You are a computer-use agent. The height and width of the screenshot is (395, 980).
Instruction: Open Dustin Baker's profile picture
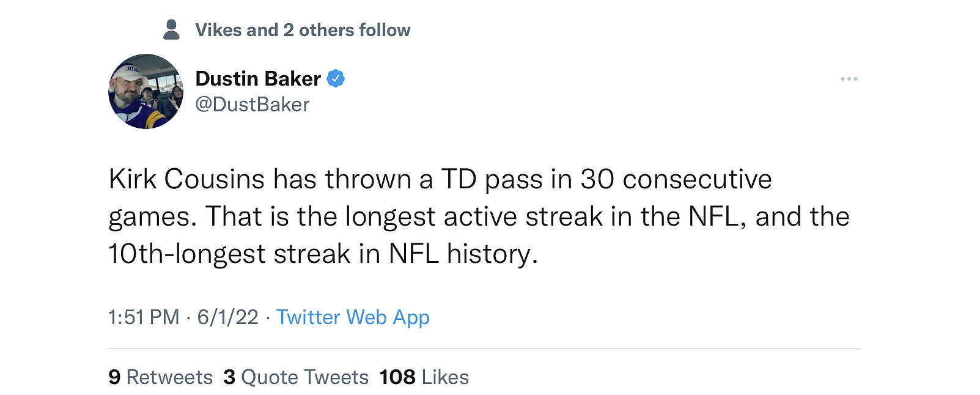pos(146,91)
